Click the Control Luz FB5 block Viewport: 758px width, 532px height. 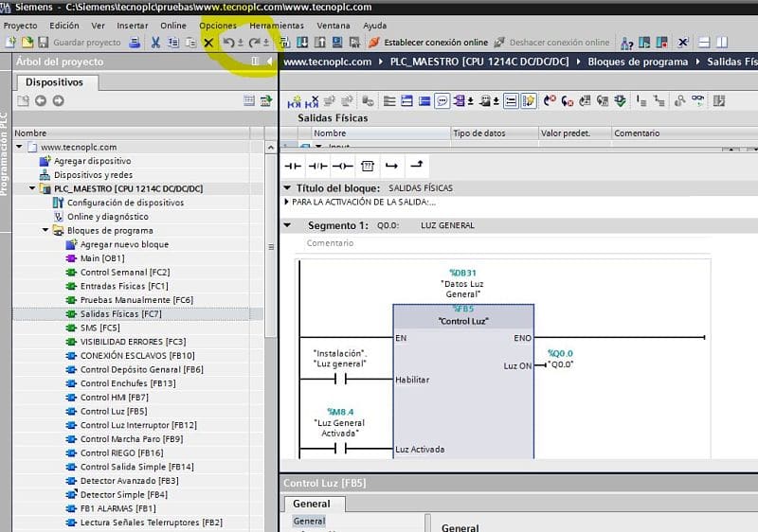[x=463, y=381]
